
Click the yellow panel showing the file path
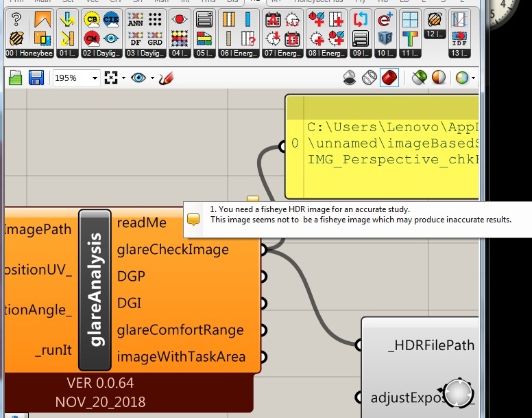click(382, 147)
